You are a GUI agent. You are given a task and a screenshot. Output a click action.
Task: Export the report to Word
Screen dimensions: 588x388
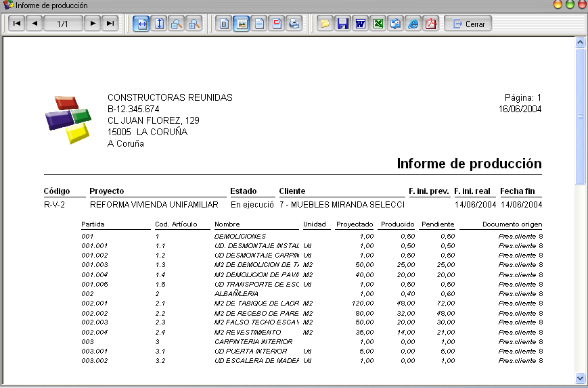coord(361,24)
